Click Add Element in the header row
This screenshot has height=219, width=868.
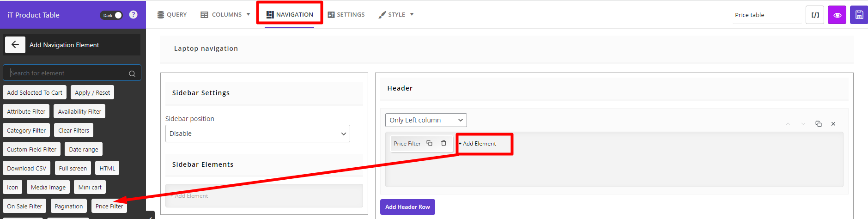pos(477,144)
